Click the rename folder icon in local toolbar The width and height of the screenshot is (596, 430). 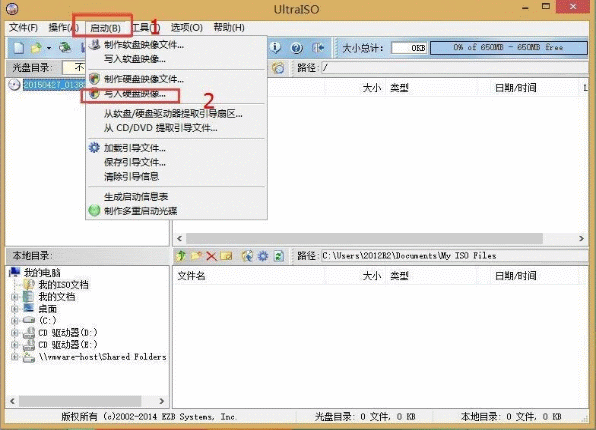pos(226,255)
